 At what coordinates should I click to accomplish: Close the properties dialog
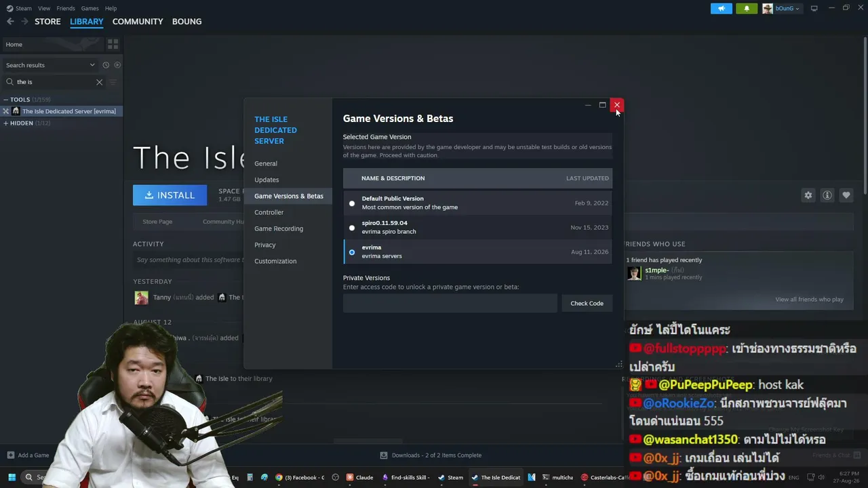(616, 105)
